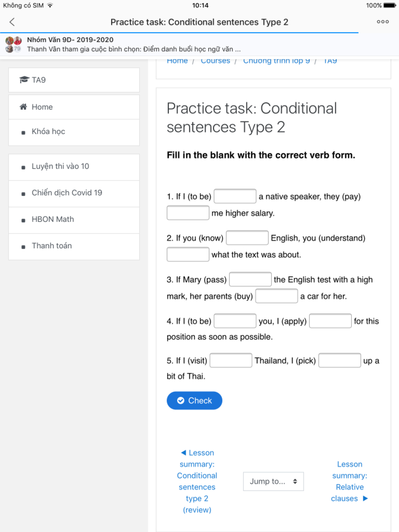This screenshot has width=399, height=532.
Task: Click the Courses breadcrumb link
Action: pos(215,61)
